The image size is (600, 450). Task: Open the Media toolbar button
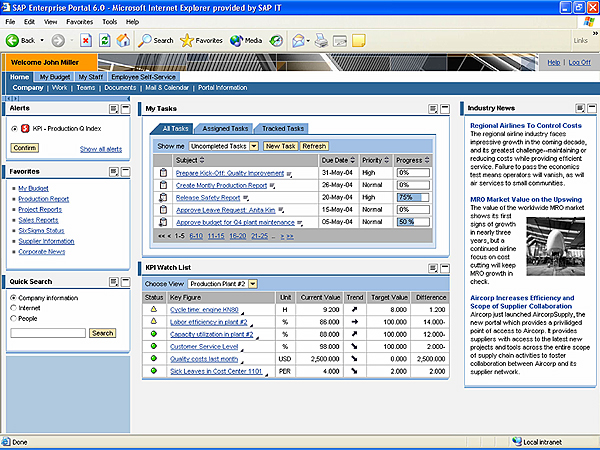click(246, 40)
